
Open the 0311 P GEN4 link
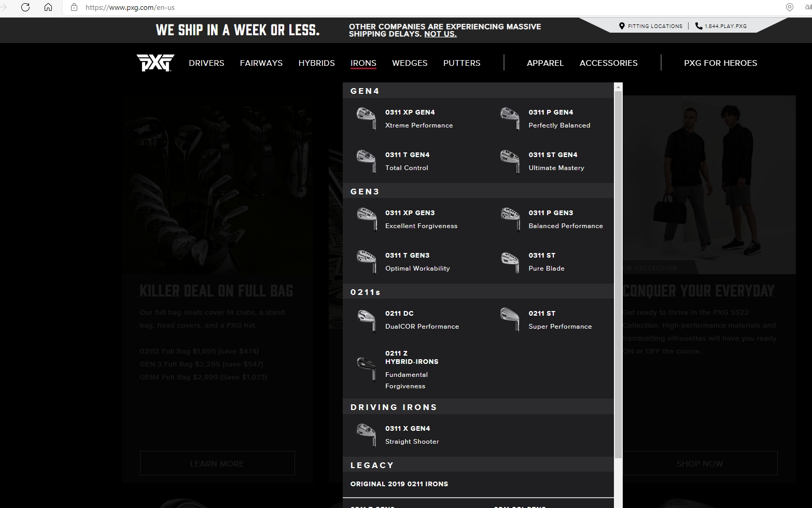551,112
